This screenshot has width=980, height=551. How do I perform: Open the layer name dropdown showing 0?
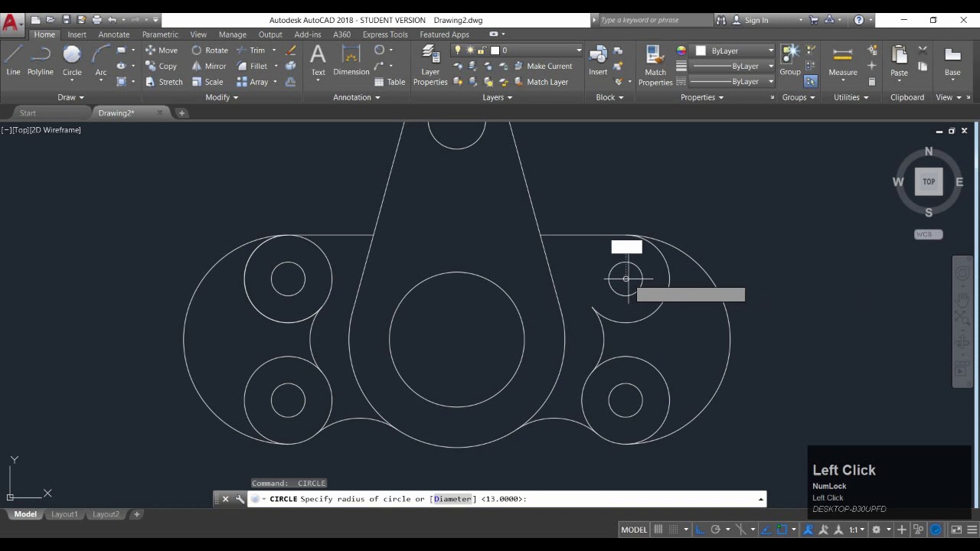pyautogui.click(x=535, y=51)
